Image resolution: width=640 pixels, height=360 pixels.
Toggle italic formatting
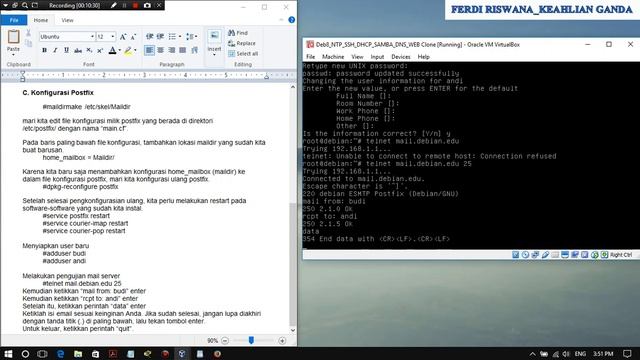(55, 50)
